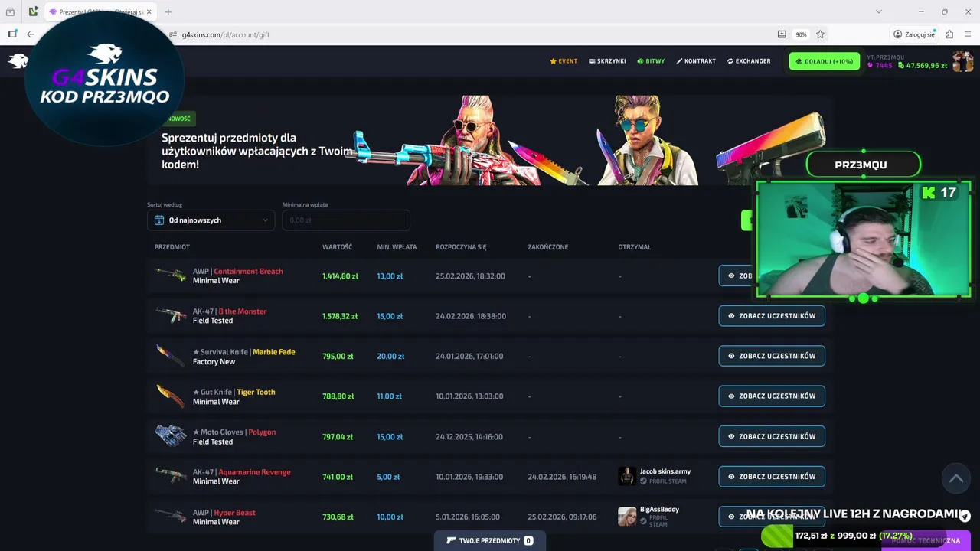The height and width of the screenshot is (551, 980).
Task: Click the PRZEDMIOT column header
Action: [172, 247]
